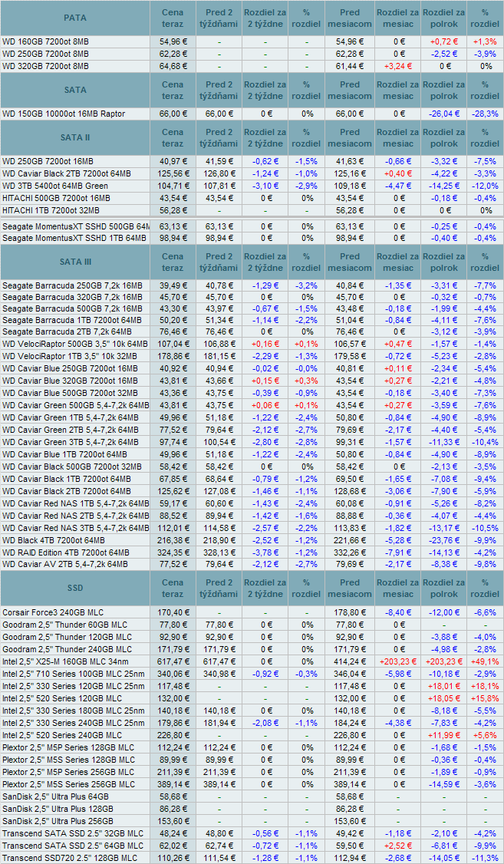Image resolution: width=504 pixels, height=864 pixels.
Task: Click the red +11,99 € value
Action: pos(443,735)
